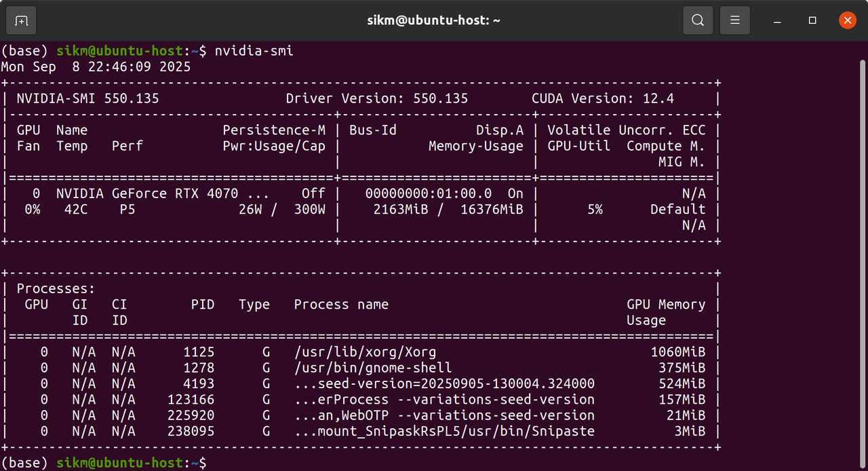868x471 pixels.
Task: Click the Default compute mode value
Action: (x=678, y=209)
